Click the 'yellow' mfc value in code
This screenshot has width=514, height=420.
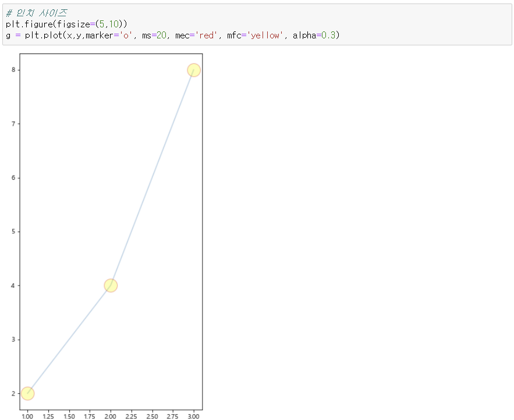click(x=265, y=35)
